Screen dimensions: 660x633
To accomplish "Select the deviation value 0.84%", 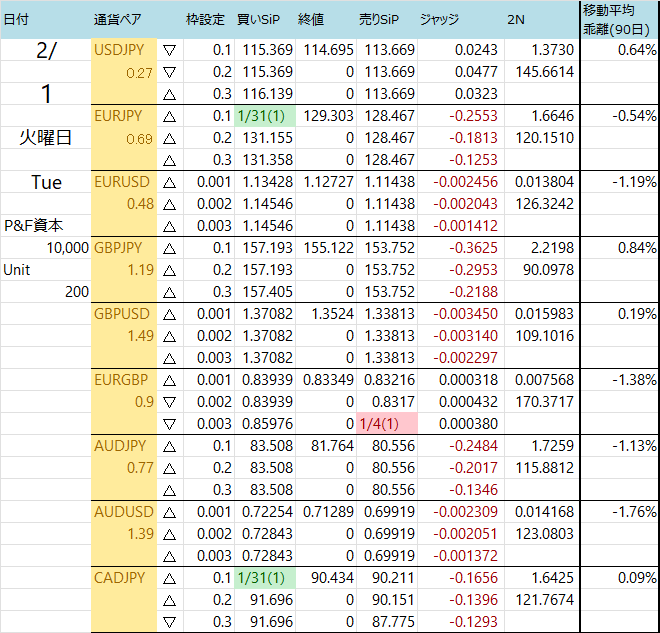I will pyautogui.click(x=637, y=248).
